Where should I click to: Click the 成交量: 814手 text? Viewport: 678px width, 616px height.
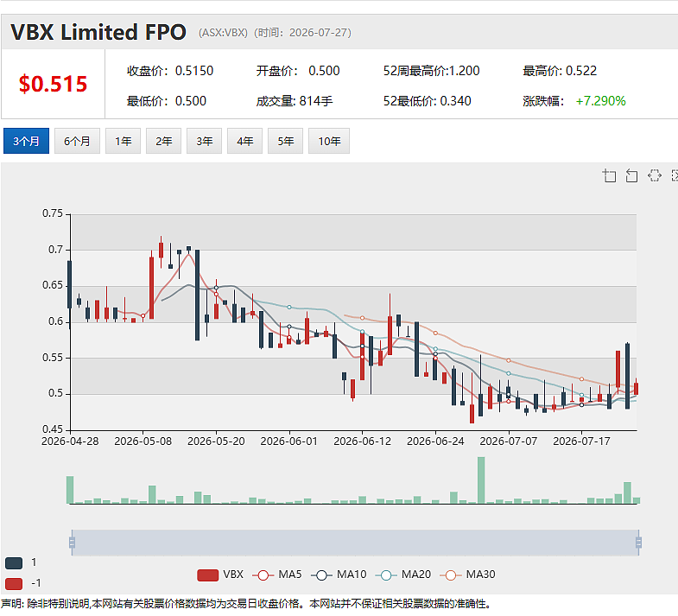coord(295,101)
